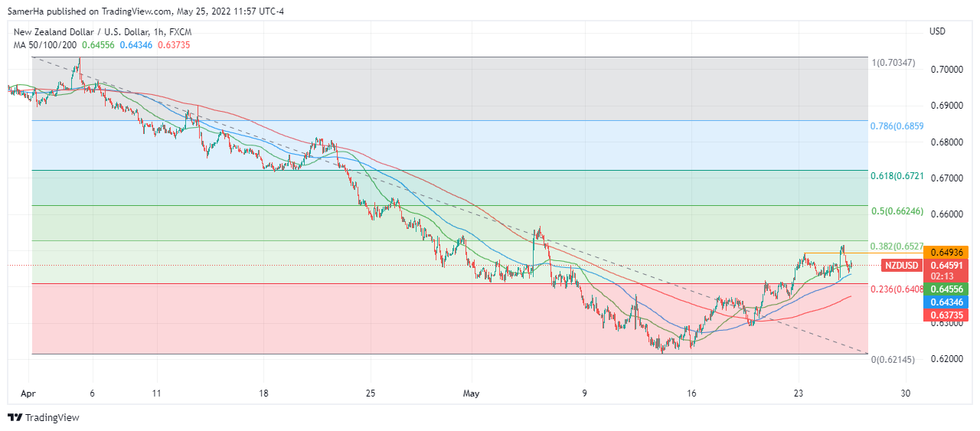Click the TradingView logo icon at bottom left

[15, 418]
